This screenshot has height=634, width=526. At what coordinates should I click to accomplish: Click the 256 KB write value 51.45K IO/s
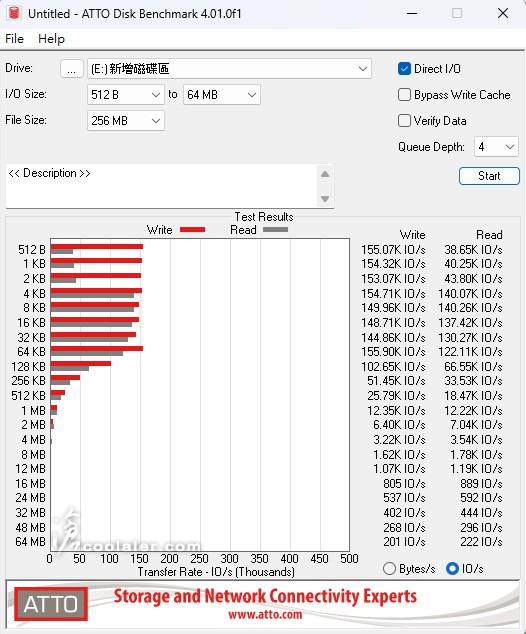[x=396, y=381]
